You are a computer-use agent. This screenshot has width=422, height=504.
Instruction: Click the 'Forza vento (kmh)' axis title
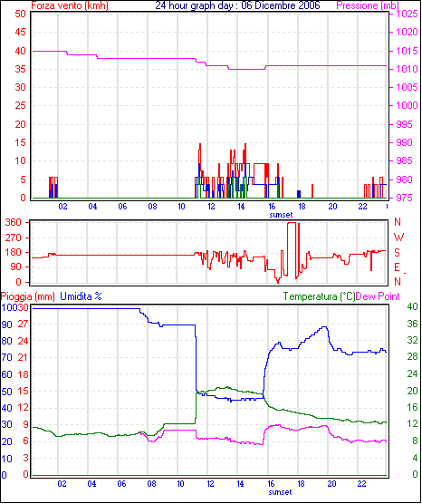(x=70, y=5)
